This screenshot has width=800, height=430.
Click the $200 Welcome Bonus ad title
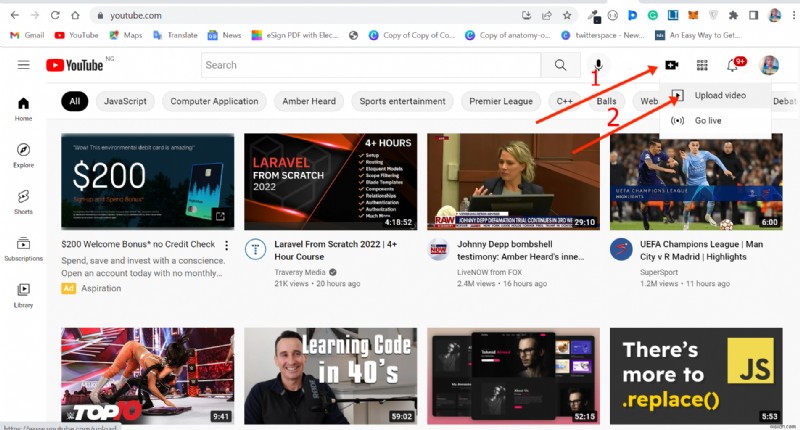pyautogui.click(x=138, y=244)
